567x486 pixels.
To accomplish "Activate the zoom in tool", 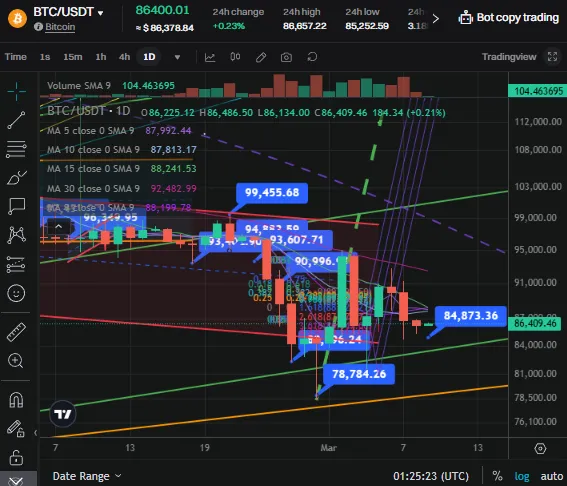I will (x=16, y=361).
